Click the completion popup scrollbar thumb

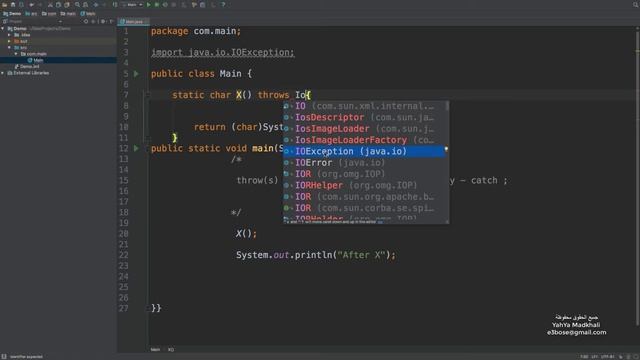coord(447,106)
